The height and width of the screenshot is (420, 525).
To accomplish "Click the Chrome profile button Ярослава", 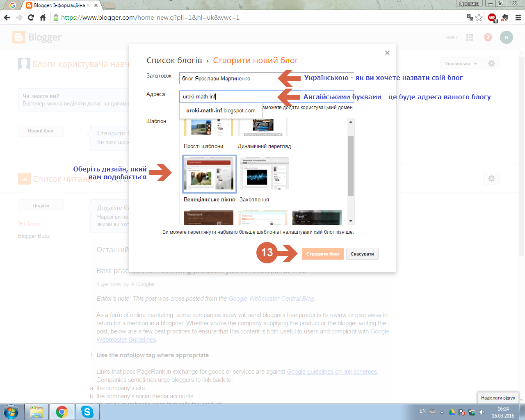I will point(469,4).
